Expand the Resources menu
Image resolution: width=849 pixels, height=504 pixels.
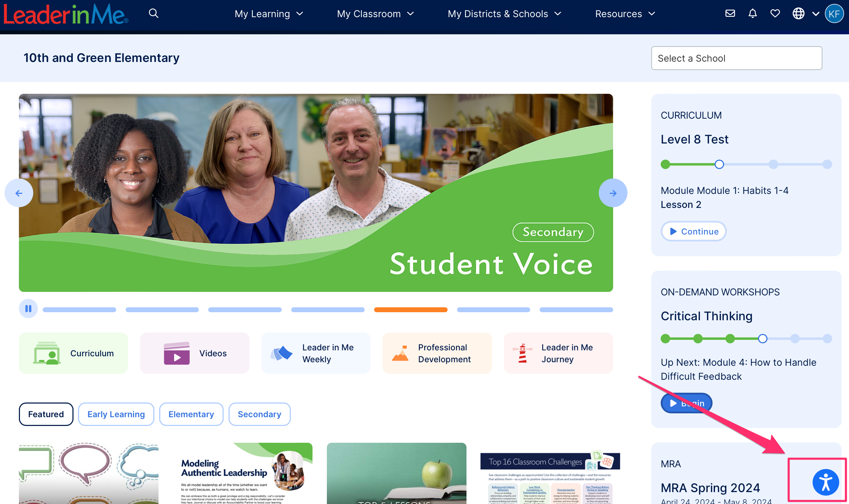625,14
